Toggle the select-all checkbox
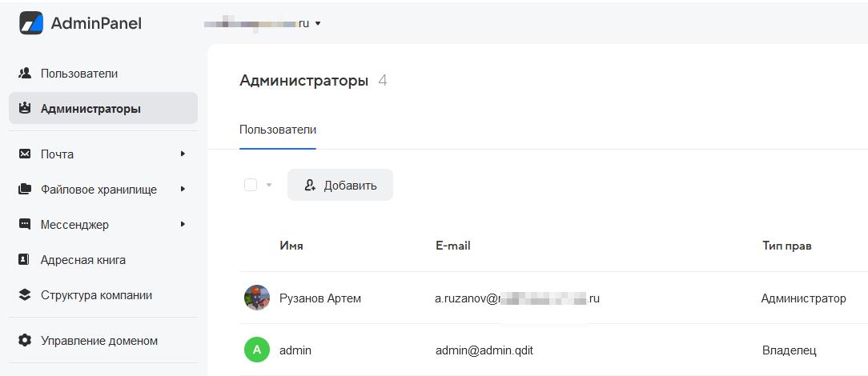868x376 pixels. [x=251, y=185]
